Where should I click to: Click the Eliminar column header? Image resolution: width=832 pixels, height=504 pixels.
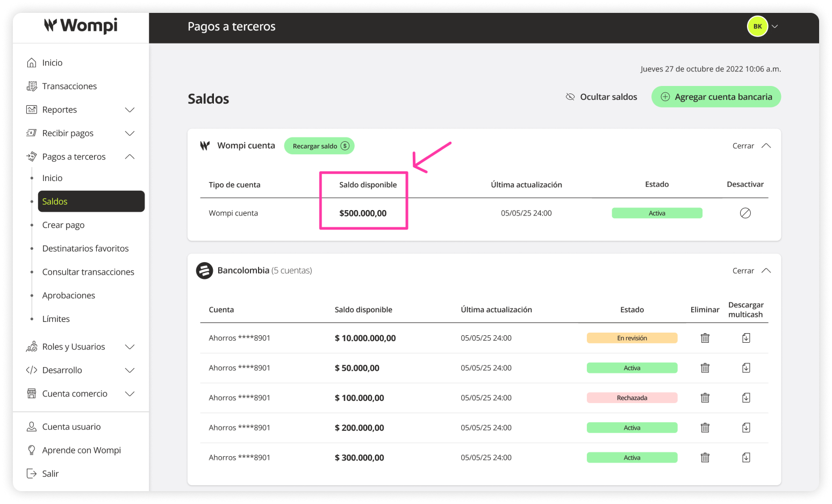(705, 309)
